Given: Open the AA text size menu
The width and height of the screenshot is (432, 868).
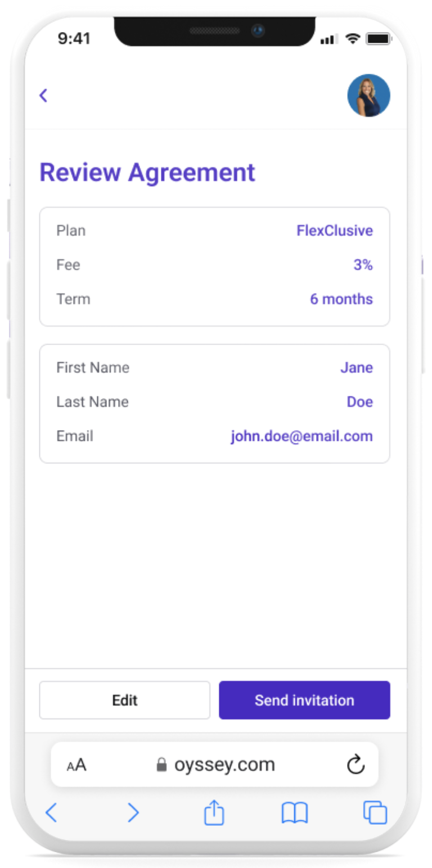Looking at the screenshot, I should coord(76,765).
